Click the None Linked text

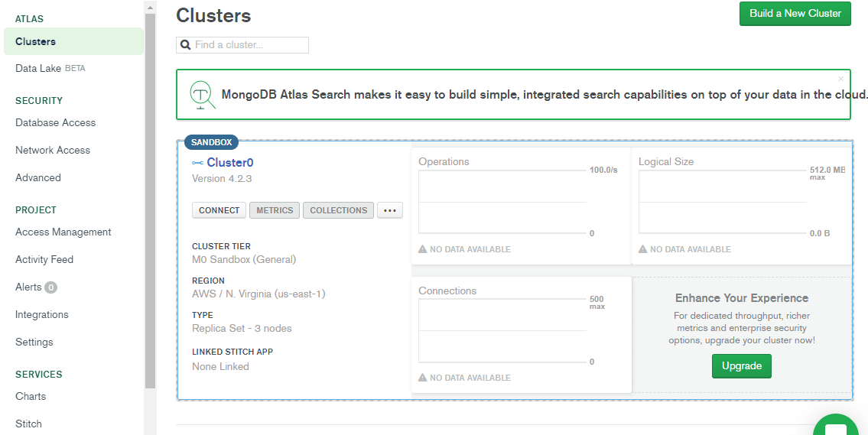pyautogui.click(x=220, y=366)
